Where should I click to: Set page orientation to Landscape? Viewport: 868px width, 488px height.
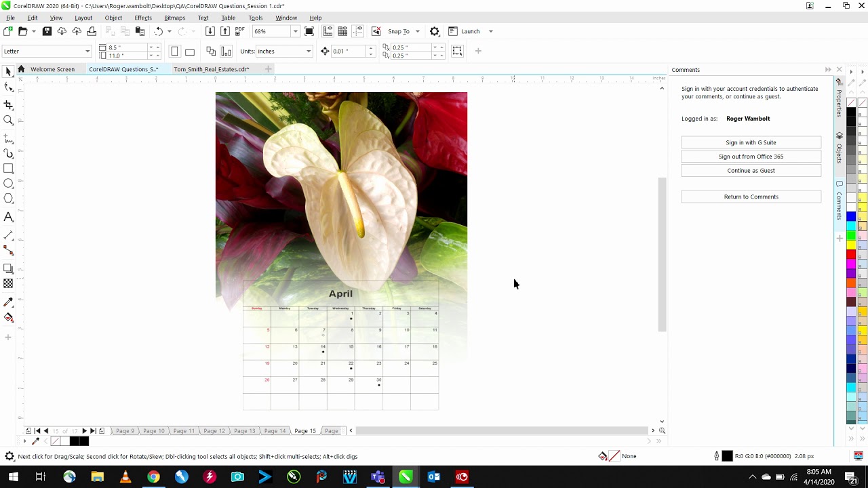190,52
